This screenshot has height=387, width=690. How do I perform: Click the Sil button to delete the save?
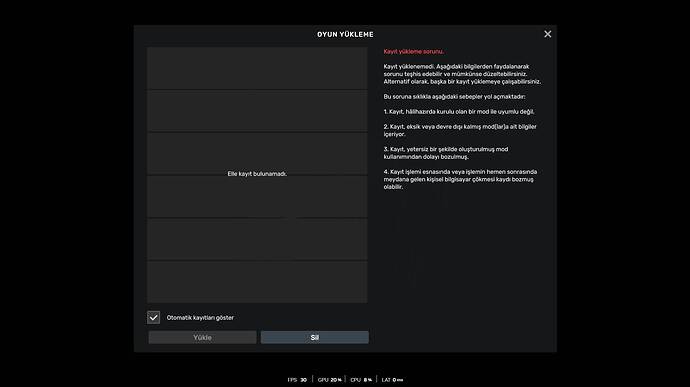[315, 337]
